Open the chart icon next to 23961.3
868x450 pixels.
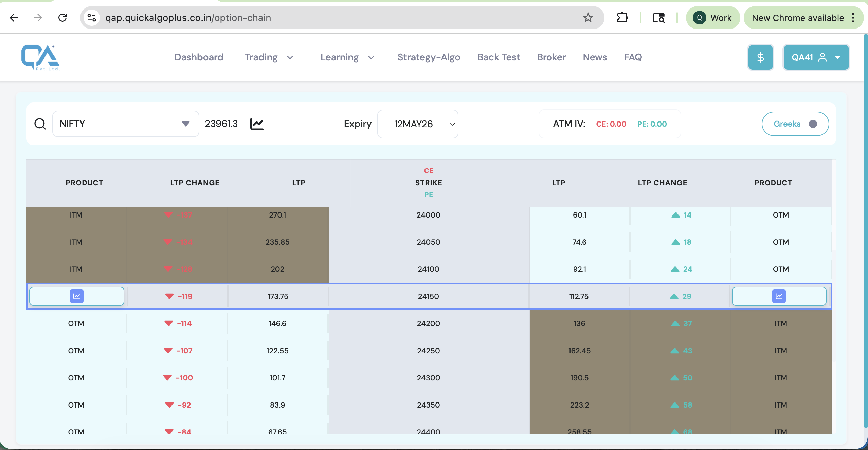(x=257, y=124)
